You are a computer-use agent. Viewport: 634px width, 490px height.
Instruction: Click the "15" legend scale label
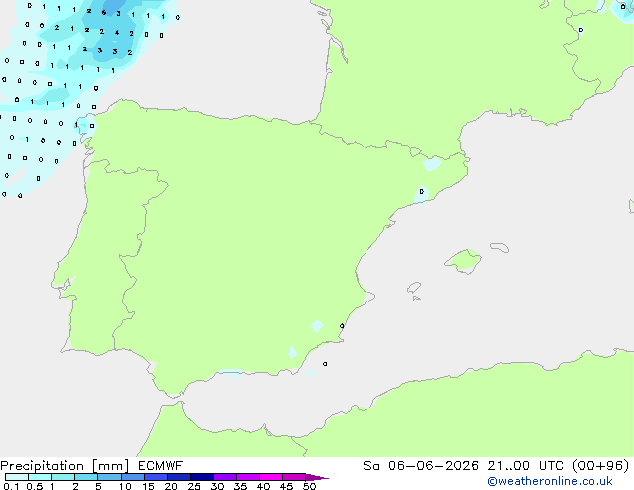click(148, 486)
